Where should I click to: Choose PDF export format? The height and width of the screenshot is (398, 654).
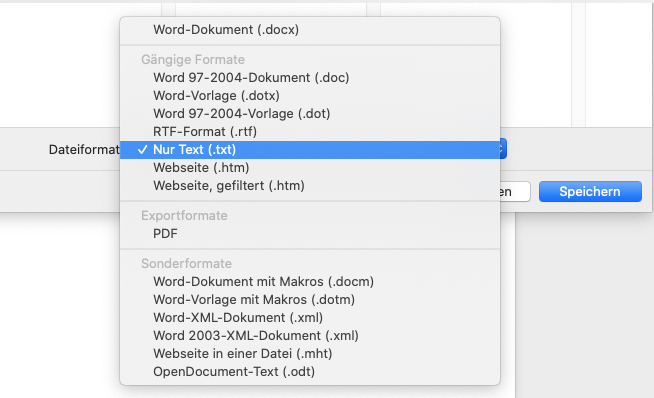(x=310, y=233)
